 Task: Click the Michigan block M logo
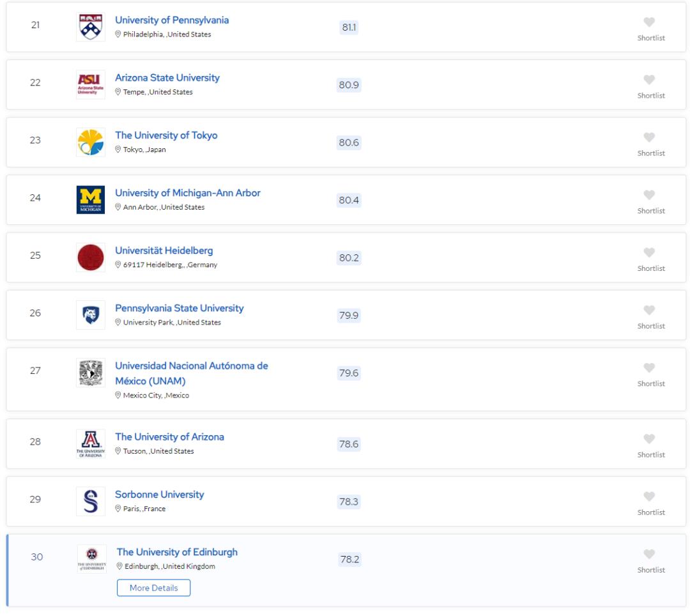click(89, 199)
